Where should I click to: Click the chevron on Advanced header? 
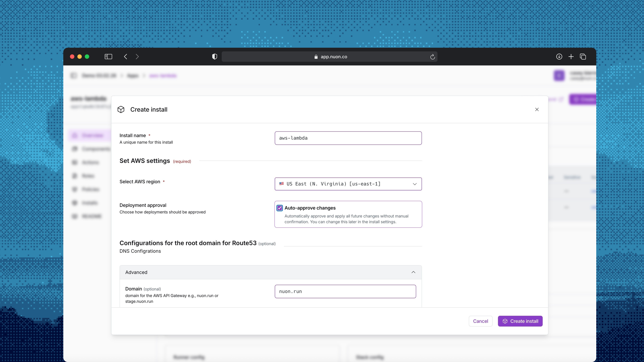tap(413, 272)
